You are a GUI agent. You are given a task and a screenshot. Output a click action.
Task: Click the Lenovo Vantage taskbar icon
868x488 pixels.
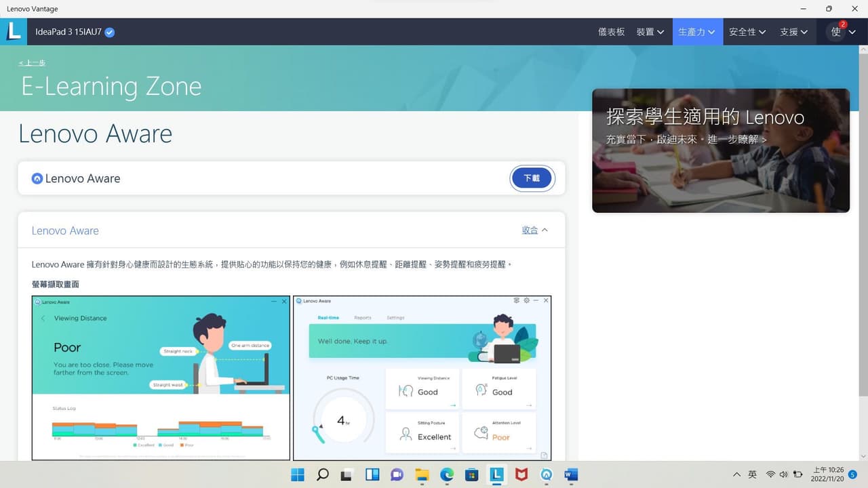497,474
